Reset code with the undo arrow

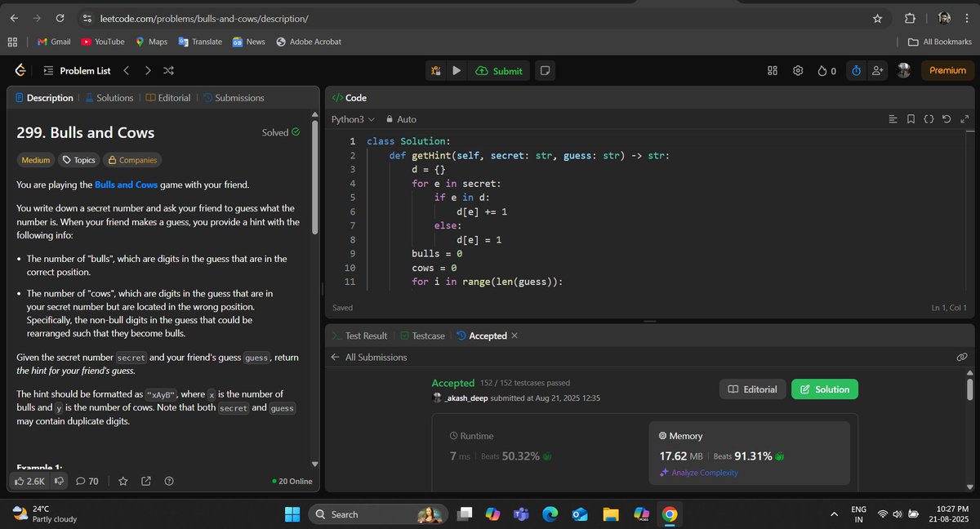947,120
